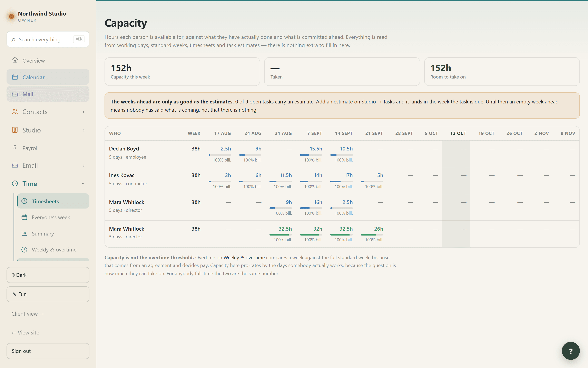Screen dimensions: 588x368
Task: Click the Mail inbox icon
Action: click(x=15, y=94)
